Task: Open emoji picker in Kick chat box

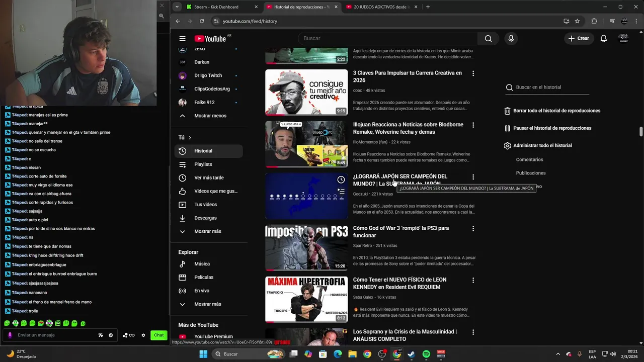Action: [x=111, y=335]
